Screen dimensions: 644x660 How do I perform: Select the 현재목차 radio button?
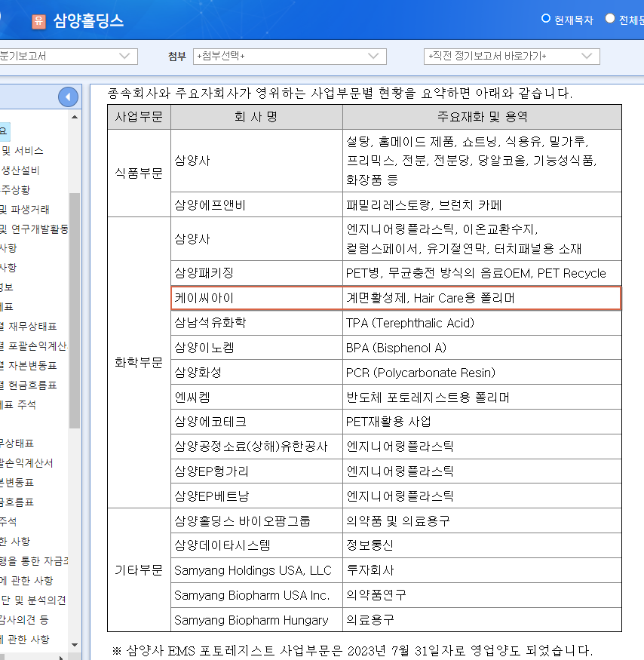[x=545, y=19]
